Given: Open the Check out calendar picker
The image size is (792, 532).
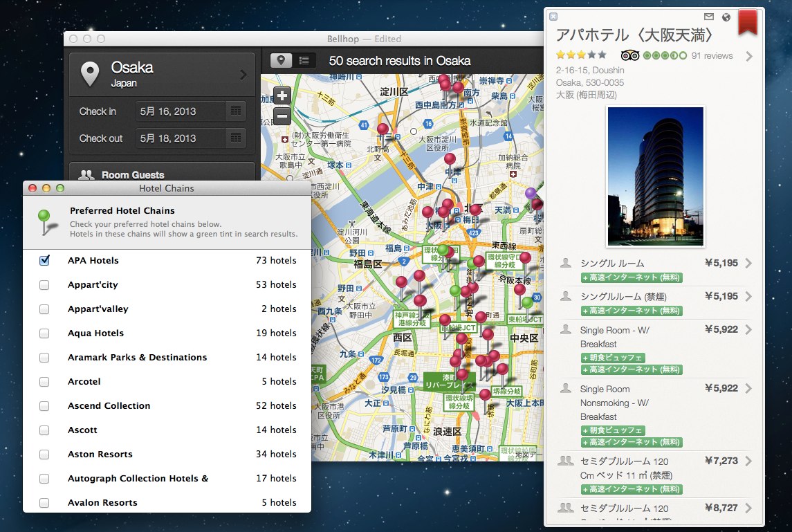Looking at the screenshot, I should [236, 138].
